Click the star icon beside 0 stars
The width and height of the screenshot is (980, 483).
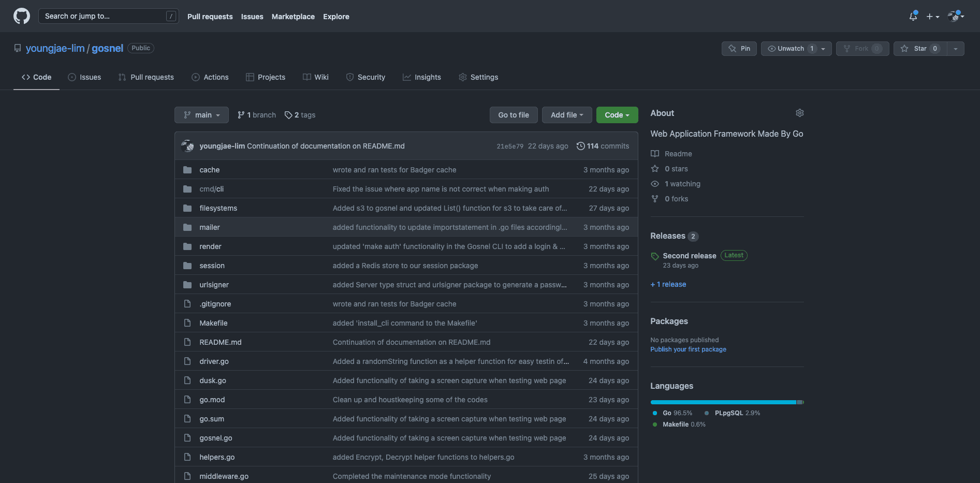(655, 169)
